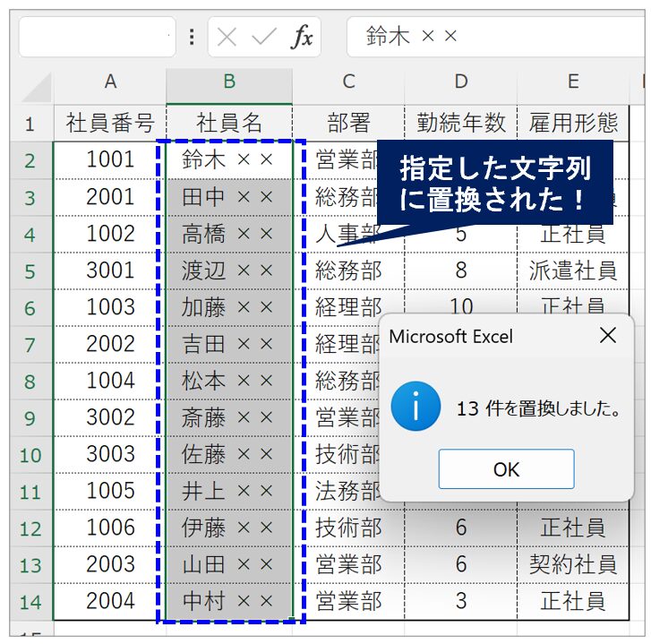Click the 社員番号 header cell

pyautogui.click(x=110, y=123)
